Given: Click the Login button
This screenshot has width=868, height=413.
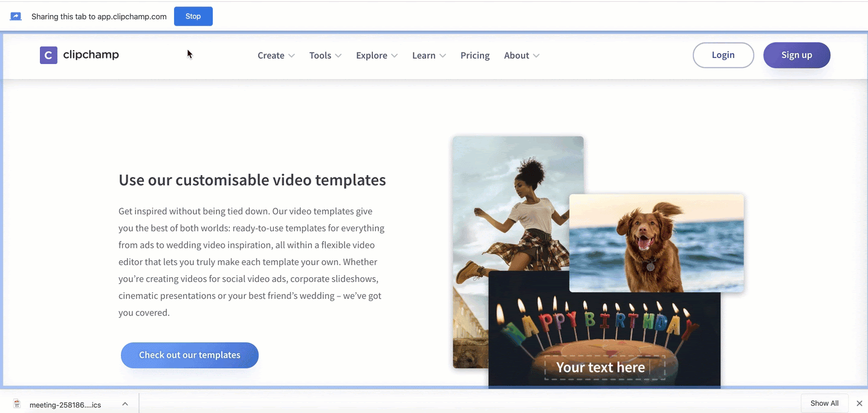Looking at the screenshot, I should (x=723, y=55).
